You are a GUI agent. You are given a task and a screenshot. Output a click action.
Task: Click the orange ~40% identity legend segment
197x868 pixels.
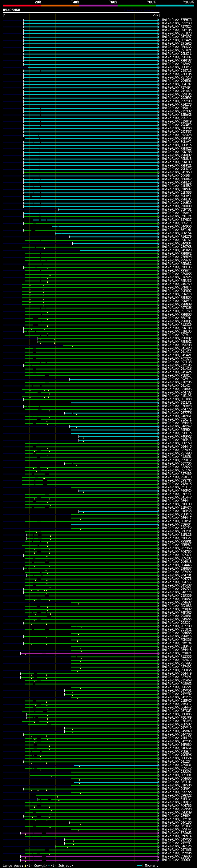[60, 6]
